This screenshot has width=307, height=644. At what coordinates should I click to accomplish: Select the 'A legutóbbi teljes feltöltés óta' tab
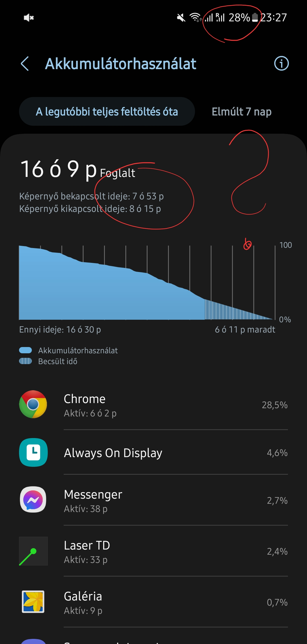coord(107,111)
